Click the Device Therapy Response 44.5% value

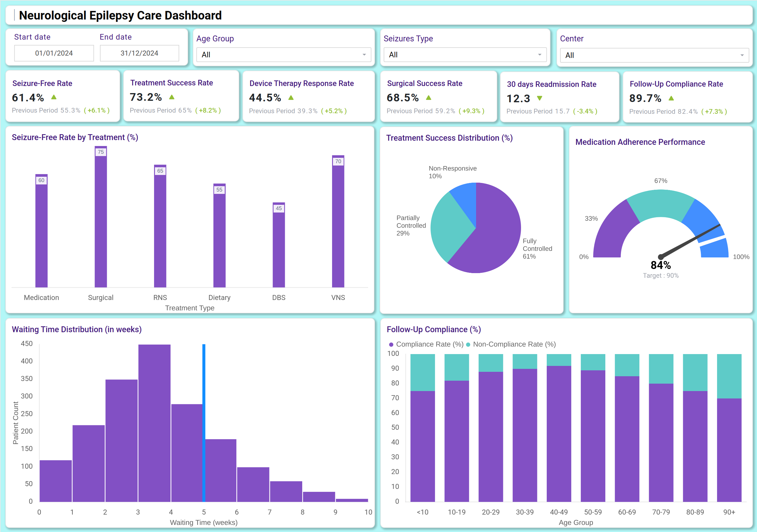265,98
